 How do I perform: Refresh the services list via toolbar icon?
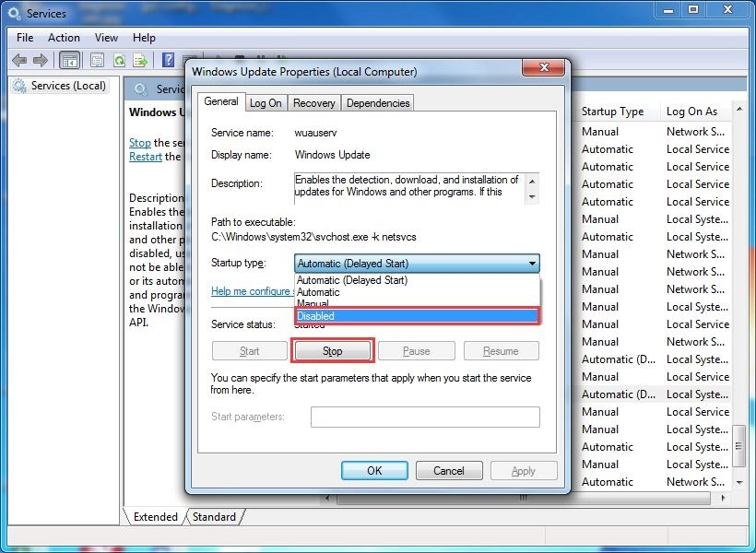[x=119, y=59]
